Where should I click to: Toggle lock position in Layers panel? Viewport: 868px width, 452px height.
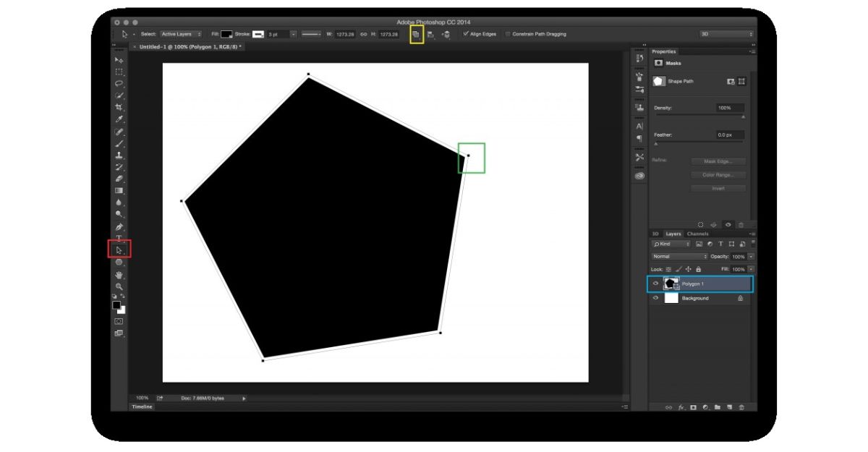[x=688, y=269]
